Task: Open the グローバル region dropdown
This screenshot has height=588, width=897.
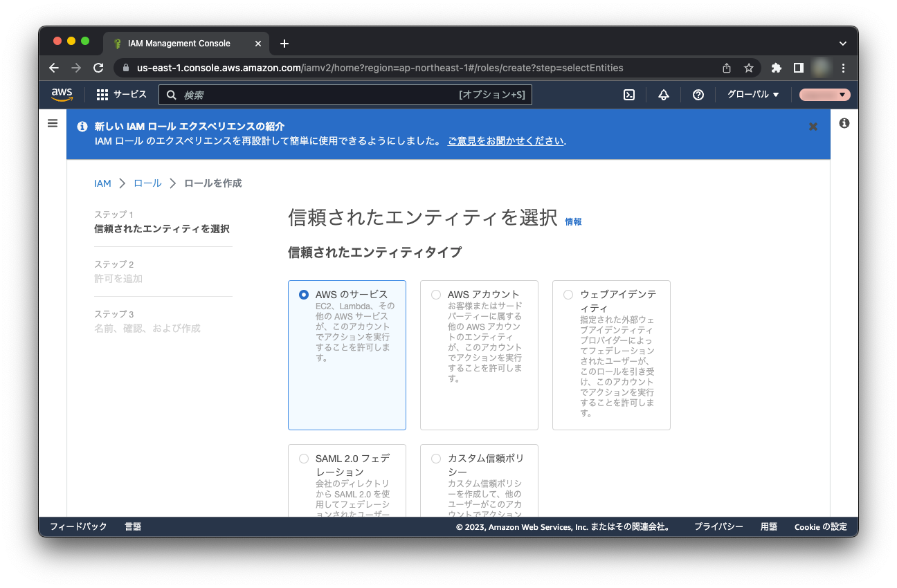Action: pos(753,95)
